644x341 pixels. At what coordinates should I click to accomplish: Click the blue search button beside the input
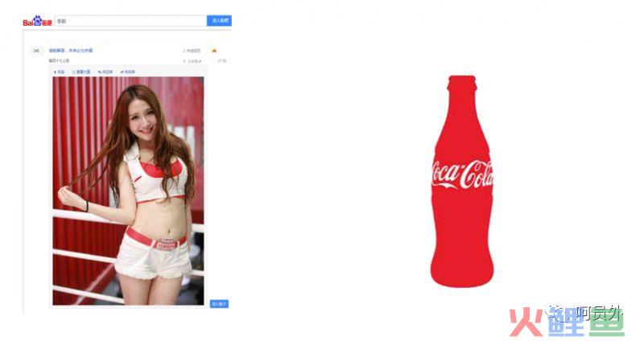click(x=219, y=21)
